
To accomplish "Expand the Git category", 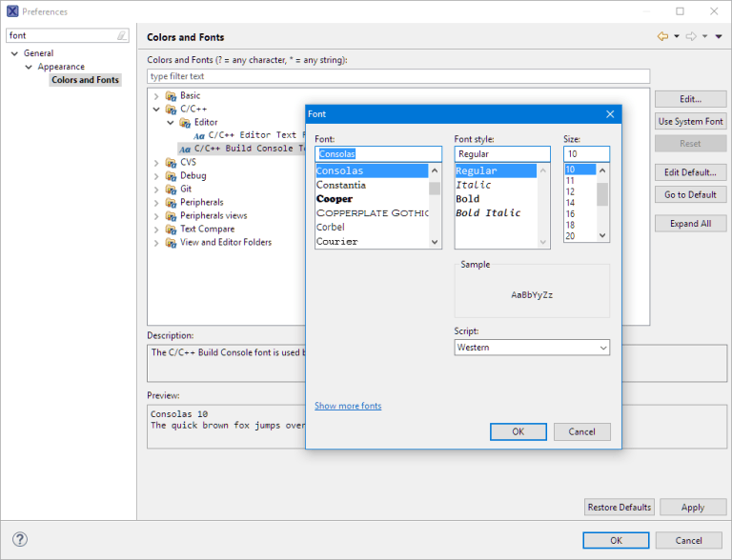I will 156,190.
